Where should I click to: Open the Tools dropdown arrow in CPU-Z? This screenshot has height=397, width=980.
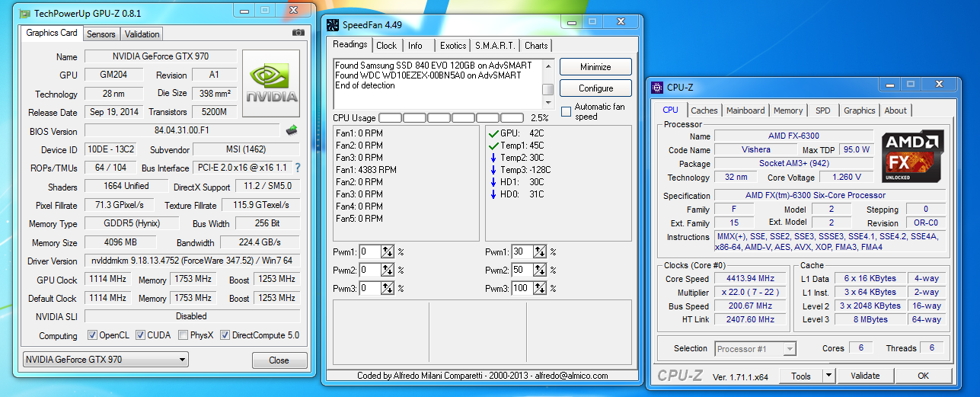pyautogui.click(x=828, y=376)
